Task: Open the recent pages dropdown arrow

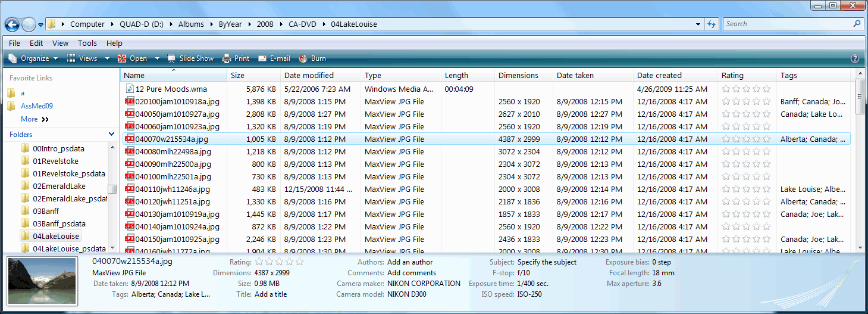Action: coord(40,25)
